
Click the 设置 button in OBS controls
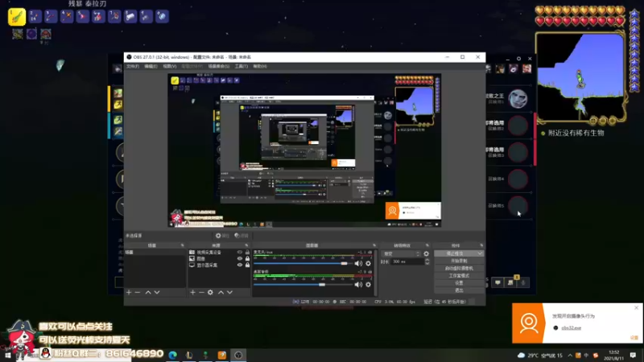tap(459, 283)
